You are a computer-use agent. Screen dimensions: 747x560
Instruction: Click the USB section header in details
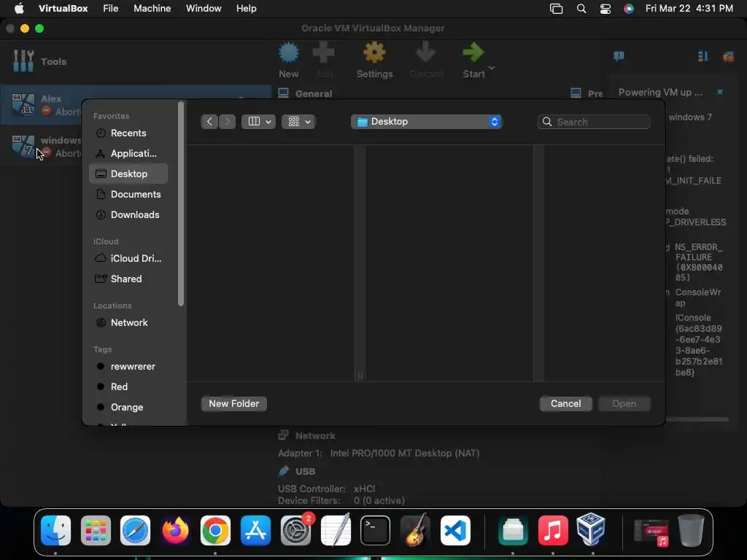305,471
